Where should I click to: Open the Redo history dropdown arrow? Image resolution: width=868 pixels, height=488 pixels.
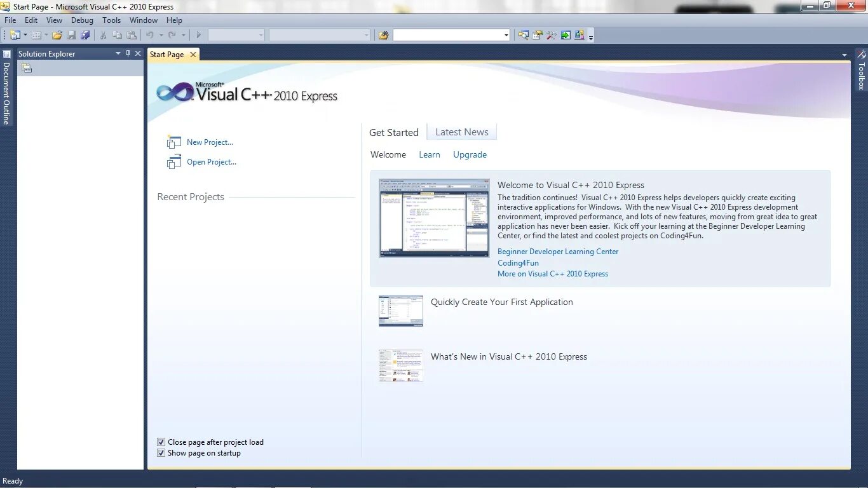coord(184,36)
